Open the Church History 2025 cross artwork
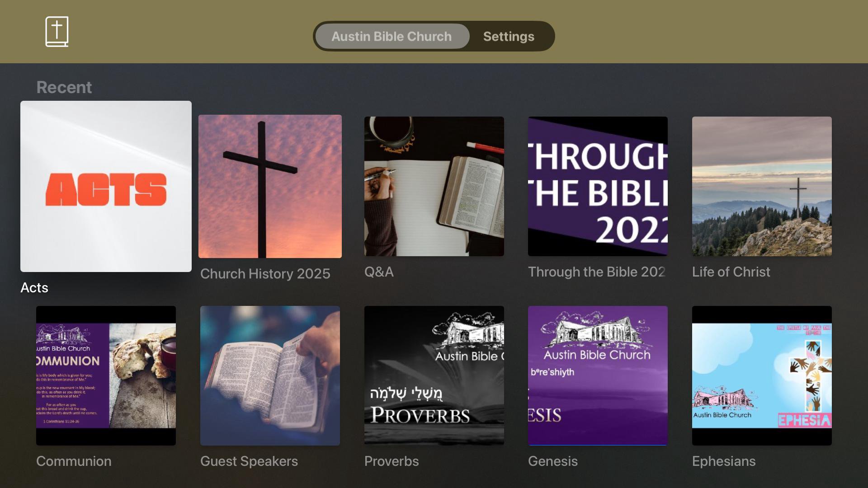 pyautogui.click(x=270, y=186)
